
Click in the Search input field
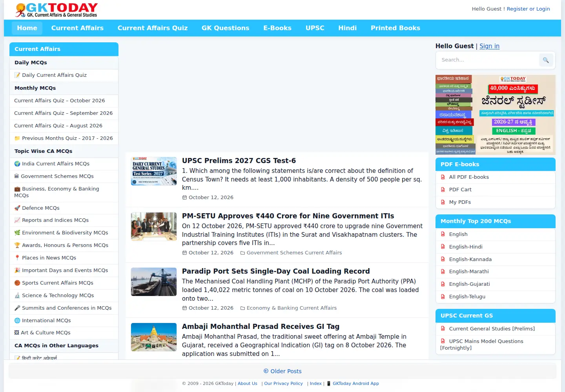click(x=487, y=60)
